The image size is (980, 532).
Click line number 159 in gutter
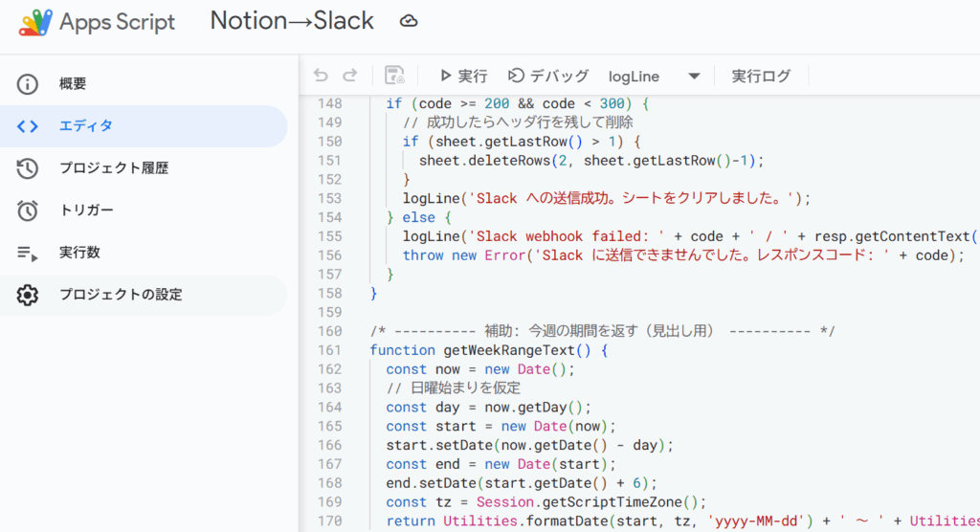(x=329, y=312)
